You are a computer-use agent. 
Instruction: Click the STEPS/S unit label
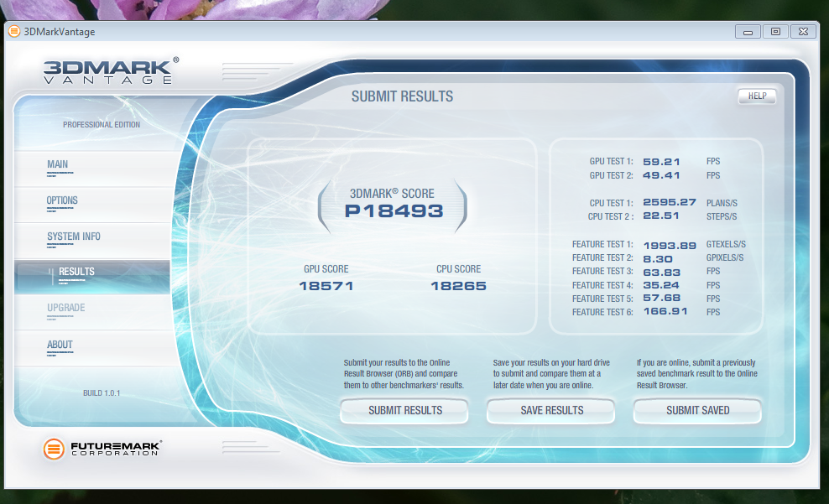(722, 216)
